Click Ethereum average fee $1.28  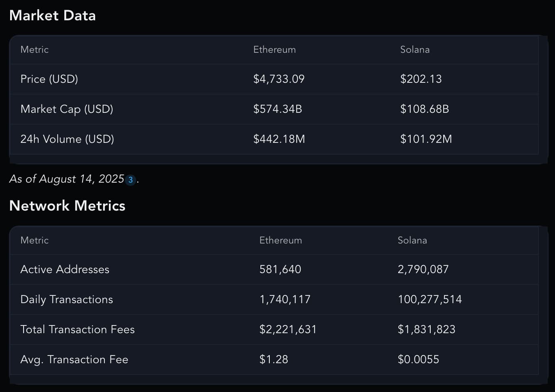(274, 360)
